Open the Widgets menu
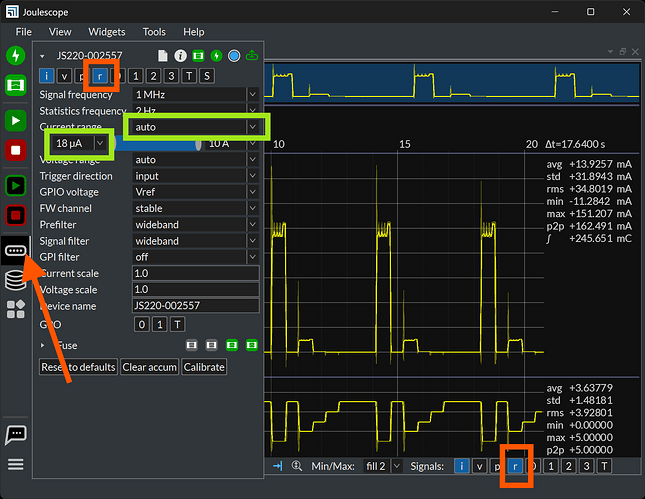Viewport: 645px width, 499px height. pyautogui.click(x=107, y=32)
